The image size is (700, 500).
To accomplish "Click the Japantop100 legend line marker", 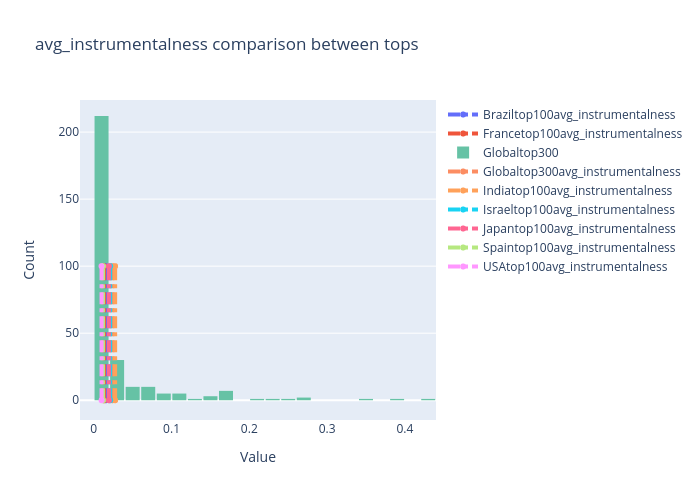I will [x=463, y=229].
